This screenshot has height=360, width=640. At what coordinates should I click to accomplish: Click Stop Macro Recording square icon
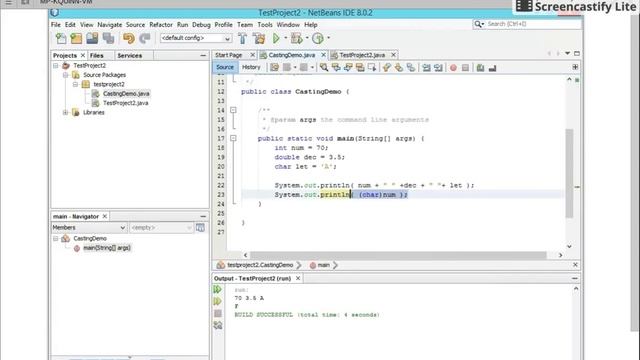pyautogui.click(x=465, y=68)
